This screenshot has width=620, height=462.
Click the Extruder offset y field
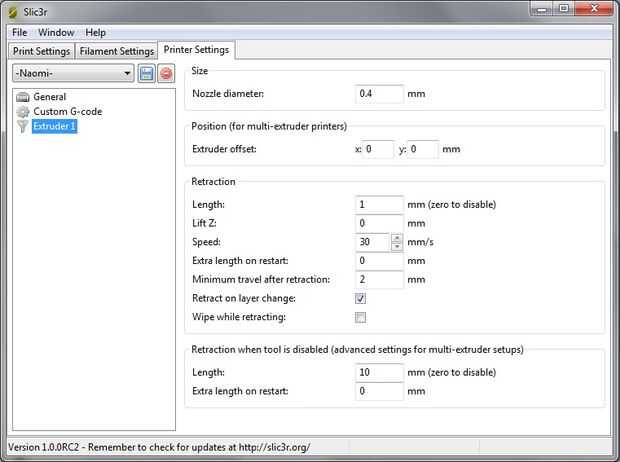coord(423,150)
